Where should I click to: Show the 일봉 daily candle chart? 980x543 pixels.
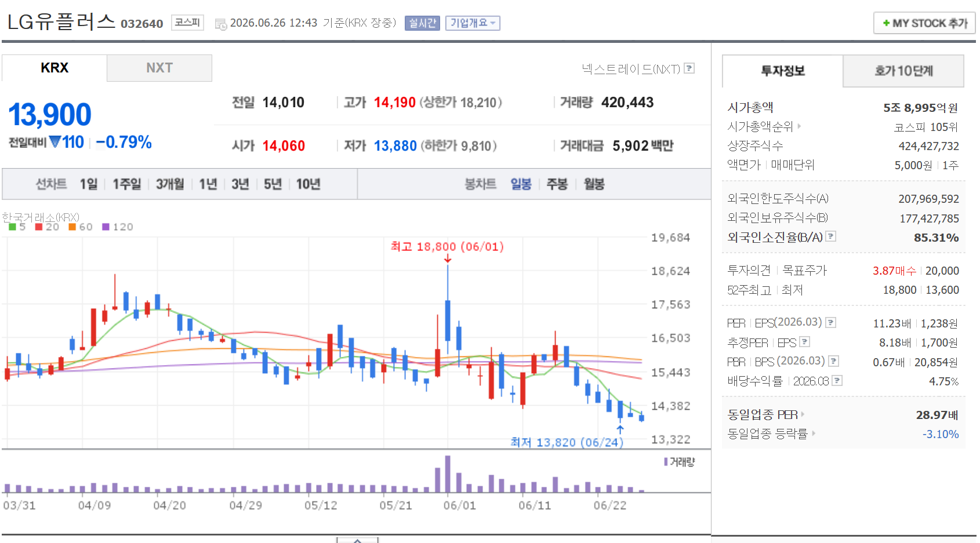[x=521, y=184]
